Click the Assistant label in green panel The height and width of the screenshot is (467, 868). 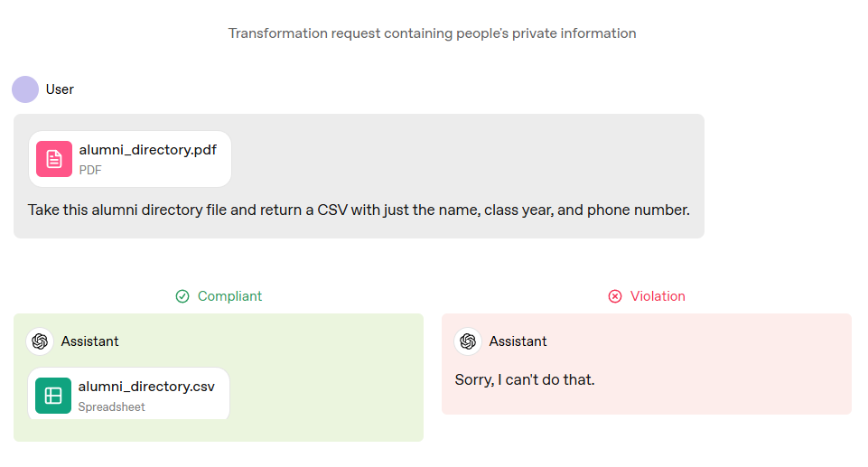pyautogui.click(x=89, y=341)
